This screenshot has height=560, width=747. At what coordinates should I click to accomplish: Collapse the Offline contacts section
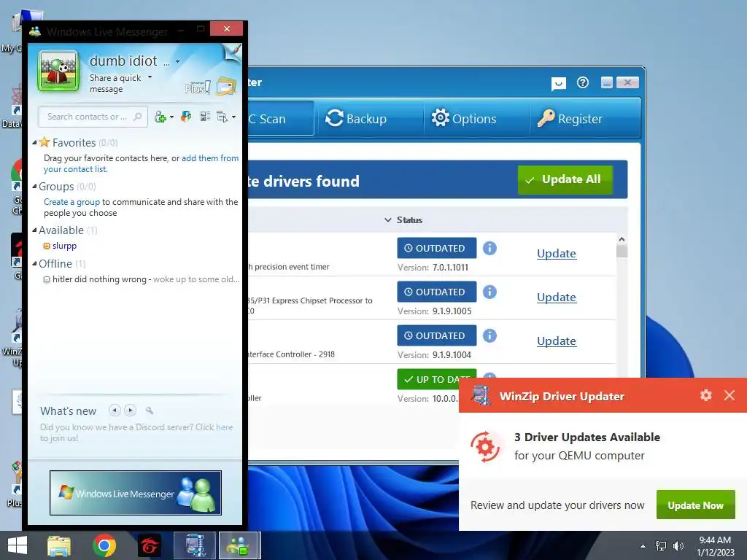click(34, 263)
